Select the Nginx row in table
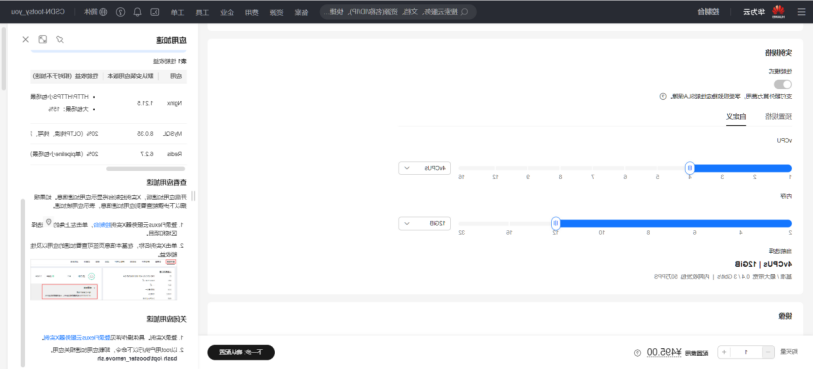 tap(108, 103)
